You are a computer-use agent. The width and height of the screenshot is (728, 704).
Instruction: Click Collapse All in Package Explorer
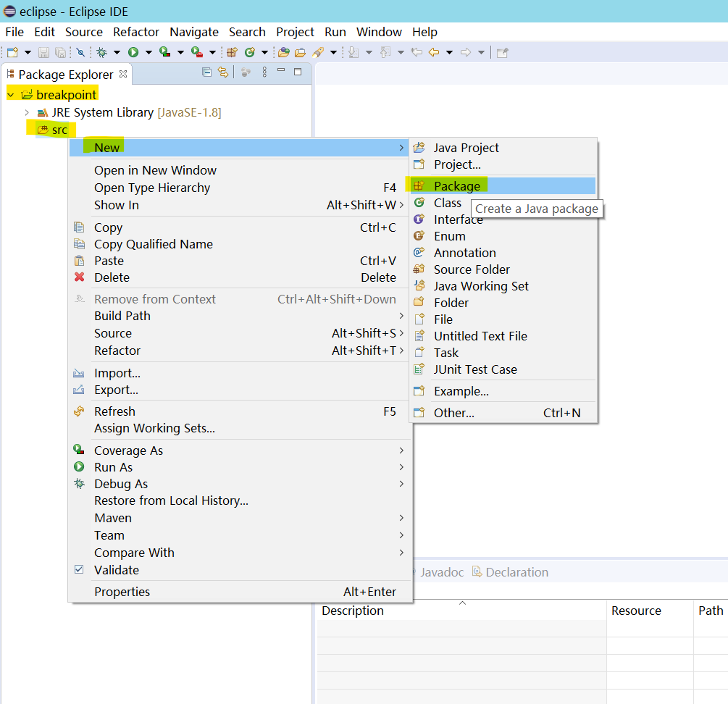(206, 72)
